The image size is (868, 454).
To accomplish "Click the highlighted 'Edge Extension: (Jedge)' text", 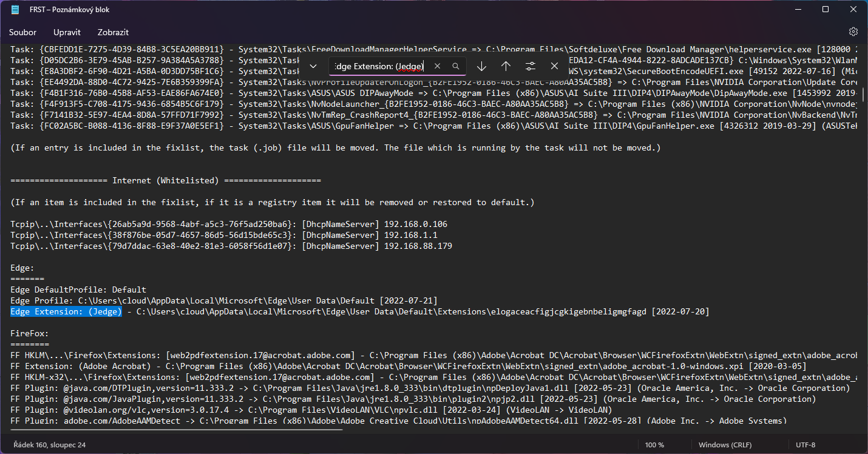I will pos(66,312).
